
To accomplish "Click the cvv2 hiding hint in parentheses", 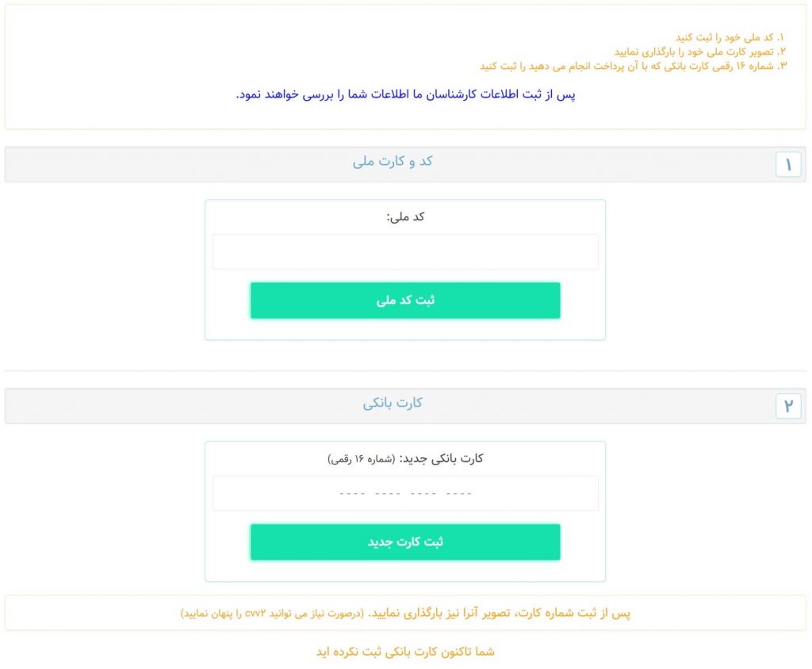I will (273, 614).
